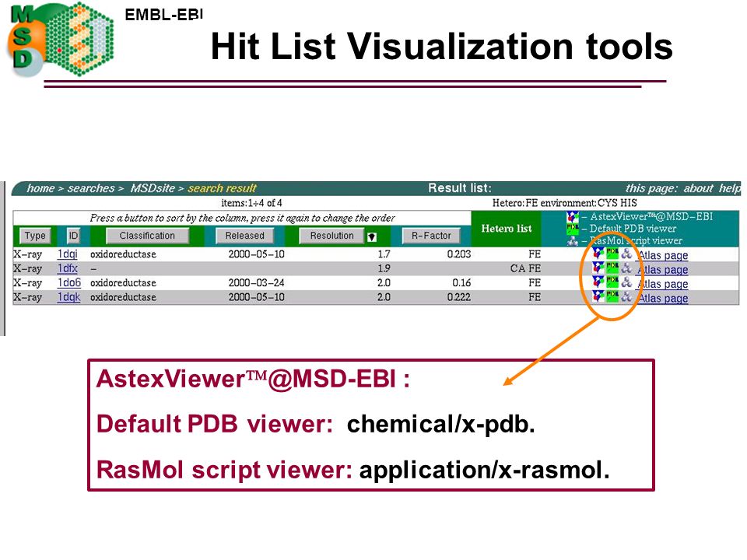Click the Hetero list column header

pyautogui.click(x=506, y=229)
